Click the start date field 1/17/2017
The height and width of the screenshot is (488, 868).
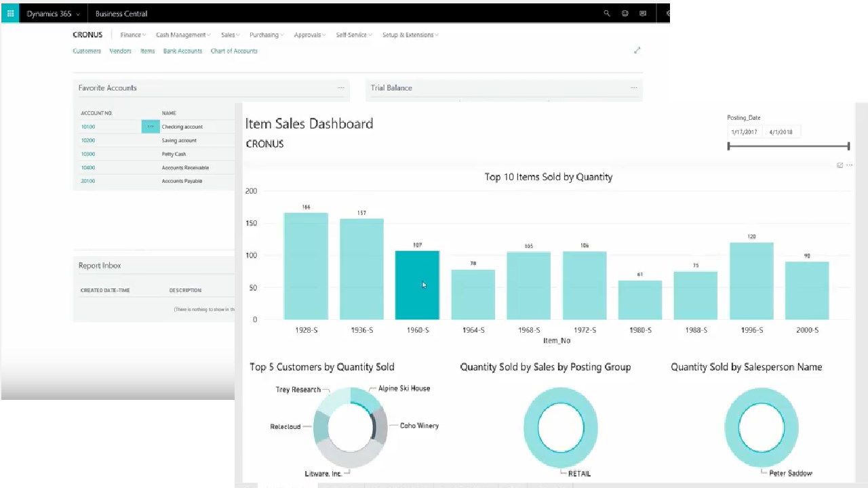point(745,132)
